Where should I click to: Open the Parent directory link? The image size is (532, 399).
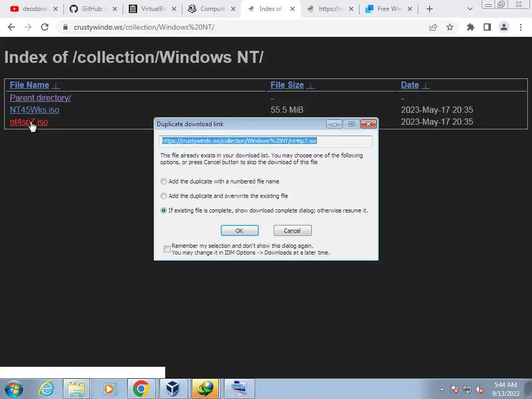tap(41, 98)
